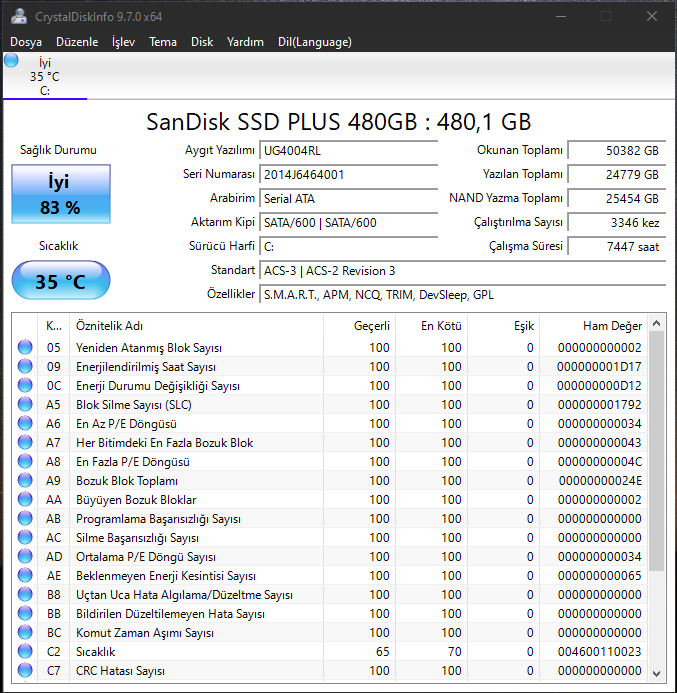677x693 pixels.
Task: Click status orb for Blok Silme Sayısı (SLC)
Action: pos(25,404)
